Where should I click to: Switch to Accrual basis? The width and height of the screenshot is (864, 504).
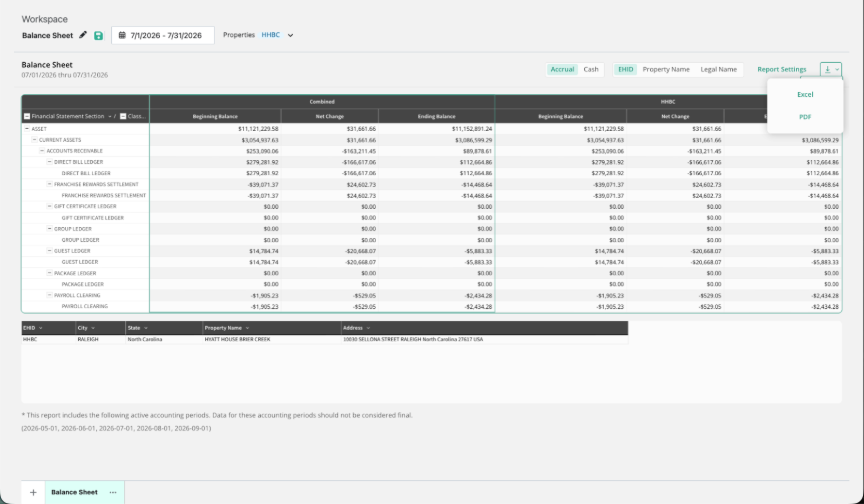pyautogui.click(x=562, y=69)
